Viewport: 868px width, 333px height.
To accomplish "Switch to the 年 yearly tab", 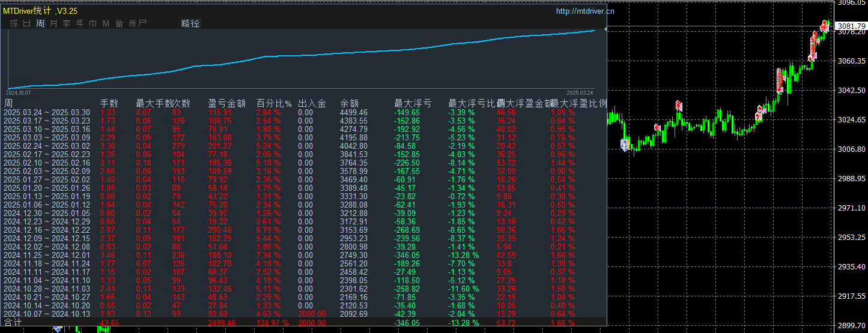I will 80,23.
